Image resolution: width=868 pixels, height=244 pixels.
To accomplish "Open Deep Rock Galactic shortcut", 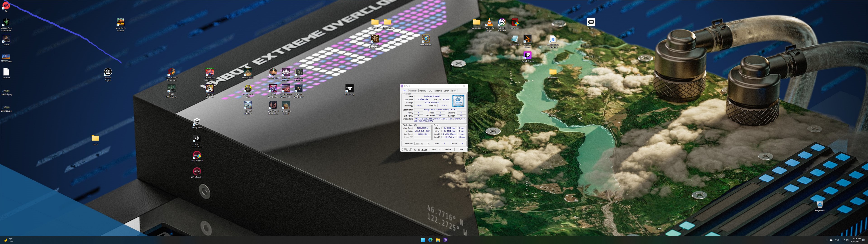I will pyautogui.click(x=121, y=25).
